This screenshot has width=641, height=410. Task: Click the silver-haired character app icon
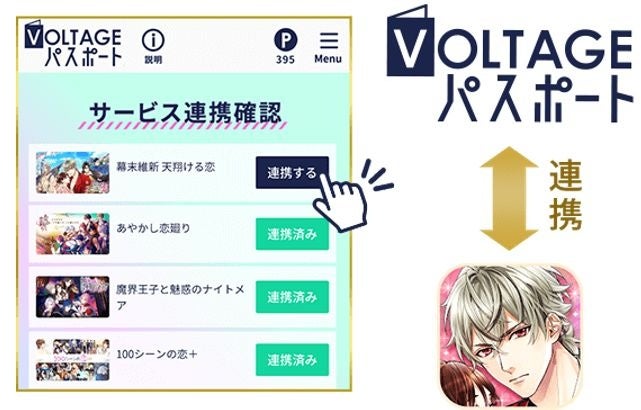(x=510, y=337)
